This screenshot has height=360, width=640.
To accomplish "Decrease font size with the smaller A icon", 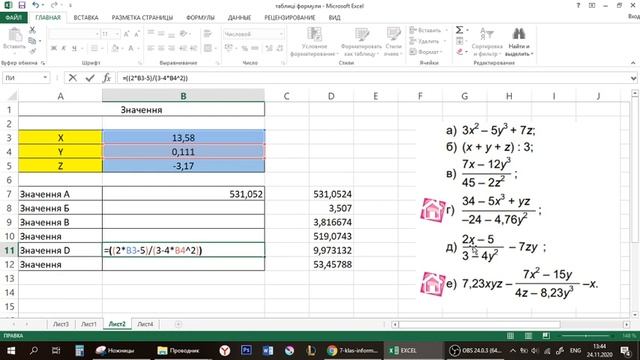I will tap(137, 34).
